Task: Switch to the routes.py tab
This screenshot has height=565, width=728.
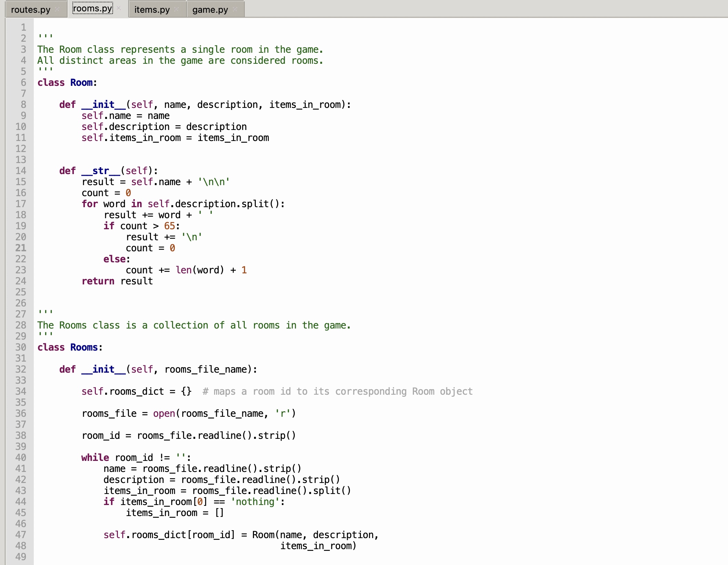Action: (30, 10)
